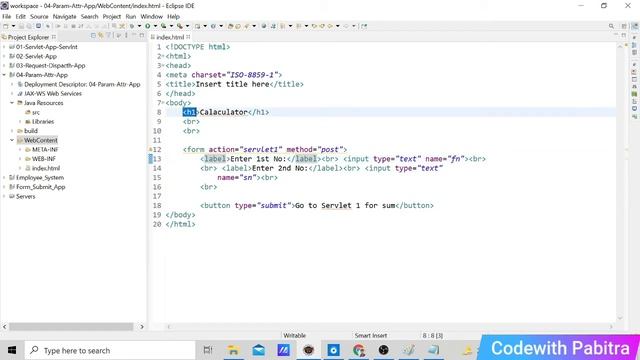Click the Open Perspective icon
Viewport: 640px width, 360px height.
pyautogui.click(x=624, y=26)
